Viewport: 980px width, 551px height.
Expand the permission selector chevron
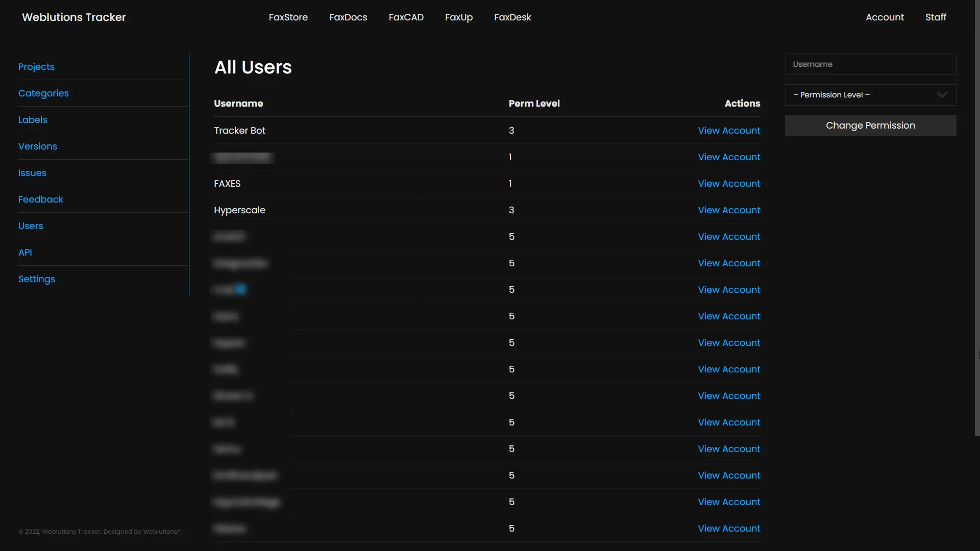942,95
